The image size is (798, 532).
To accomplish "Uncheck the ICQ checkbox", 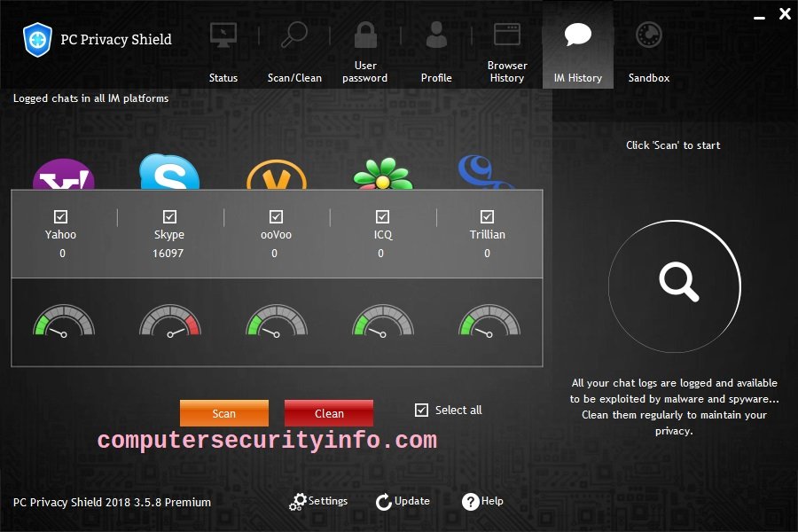I will 382,217.
